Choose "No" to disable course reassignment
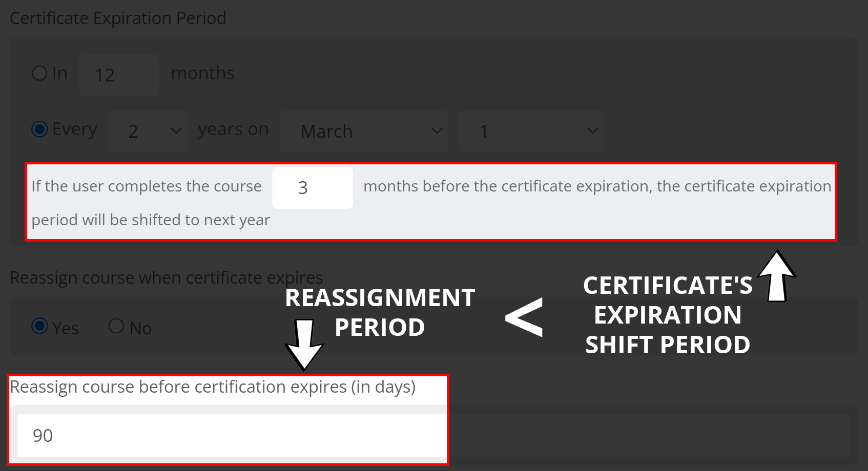868x471 pixels. pyautogui.click(x=116, y=325)
